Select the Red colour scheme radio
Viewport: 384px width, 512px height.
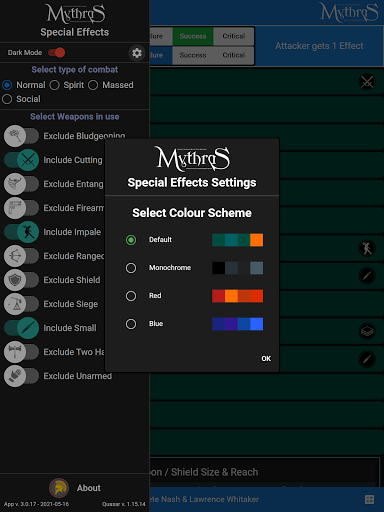point(131,296)
